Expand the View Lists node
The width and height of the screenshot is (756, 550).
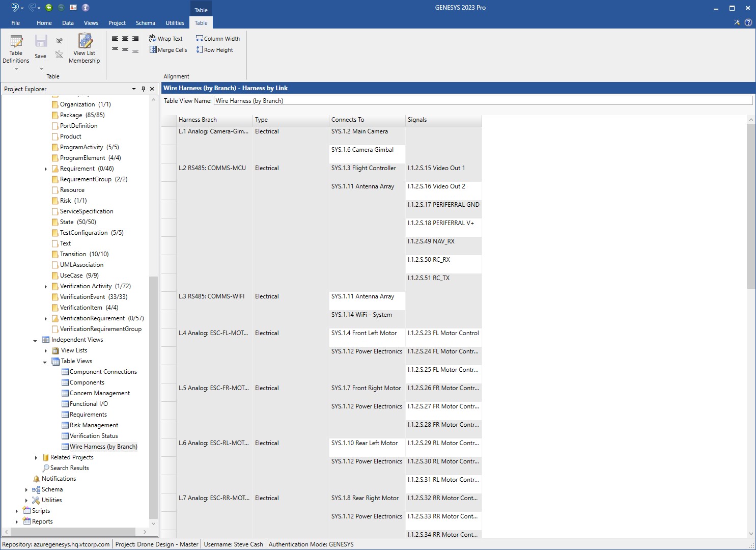[46, 350]
